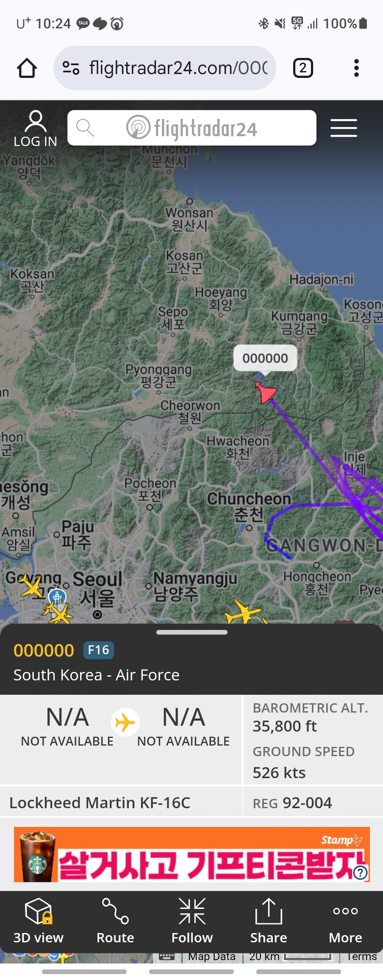Tap the ad info question-mark icon

360,873
